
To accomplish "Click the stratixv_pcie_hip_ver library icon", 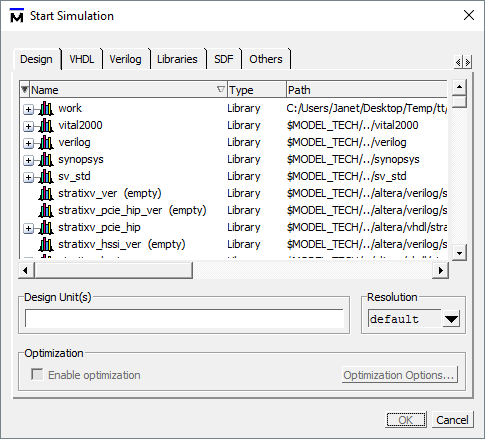I will point(46,211).
